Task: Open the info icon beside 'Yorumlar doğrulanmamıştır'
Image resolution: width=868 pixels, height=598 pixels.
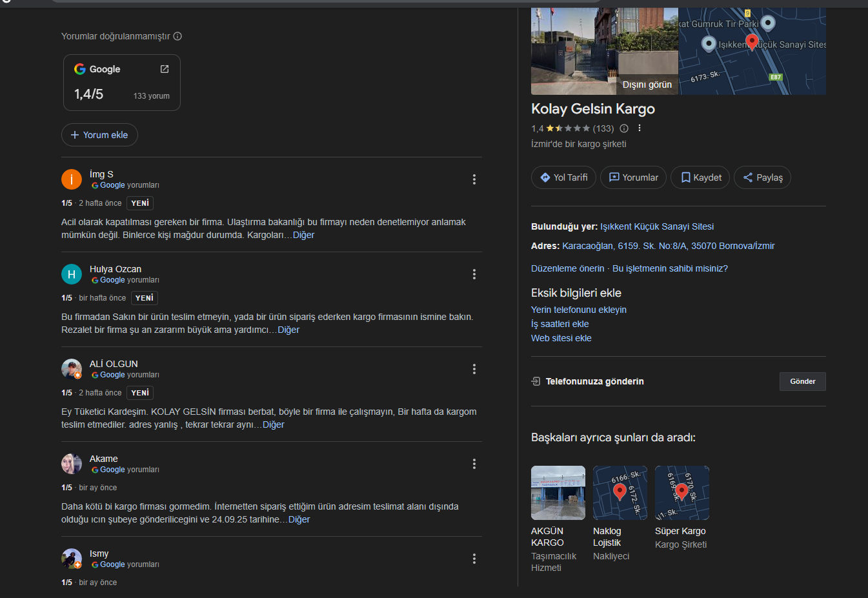Action: (x=177, y=36)
